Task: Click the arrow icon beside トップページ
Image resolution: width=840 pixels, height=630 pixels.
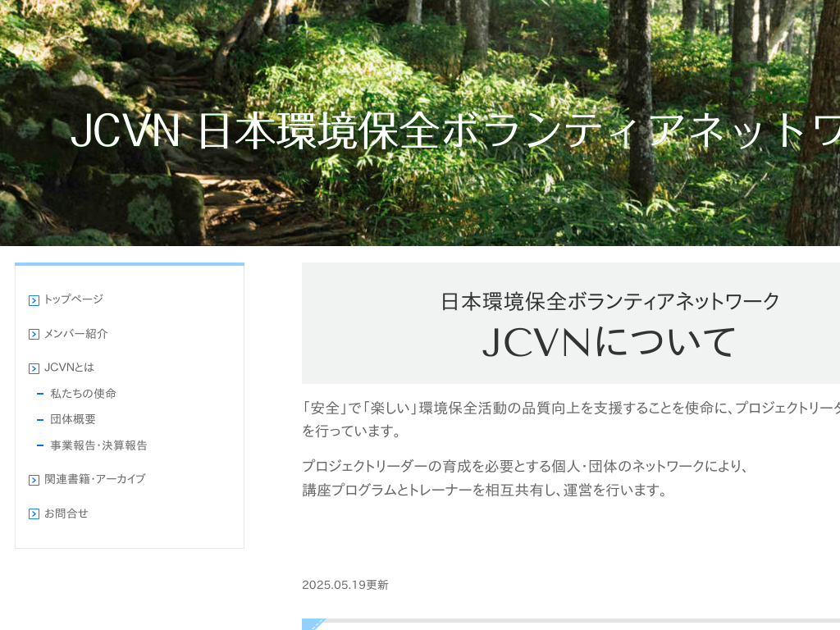Action: coord(34,300)
